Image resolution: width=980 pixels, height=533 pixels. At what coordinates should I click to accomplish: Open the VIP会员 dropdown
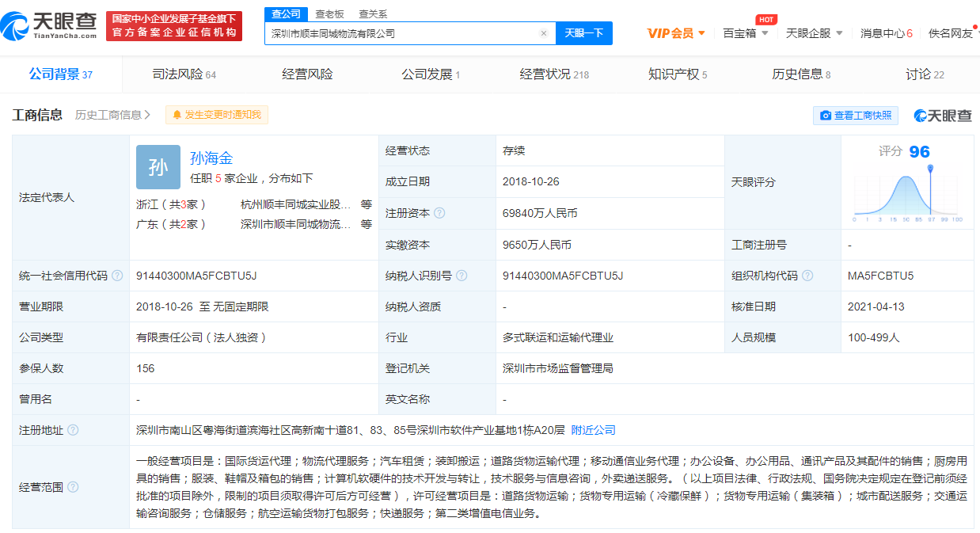676,33
